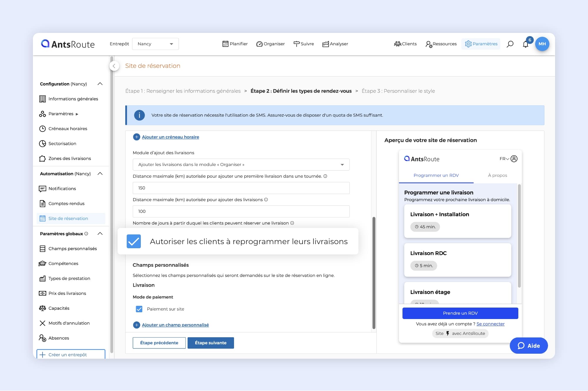The image size is (588, 391).
Task: Uncheck Autoriser les clients à reprogrammer
Action: [134, 241]
